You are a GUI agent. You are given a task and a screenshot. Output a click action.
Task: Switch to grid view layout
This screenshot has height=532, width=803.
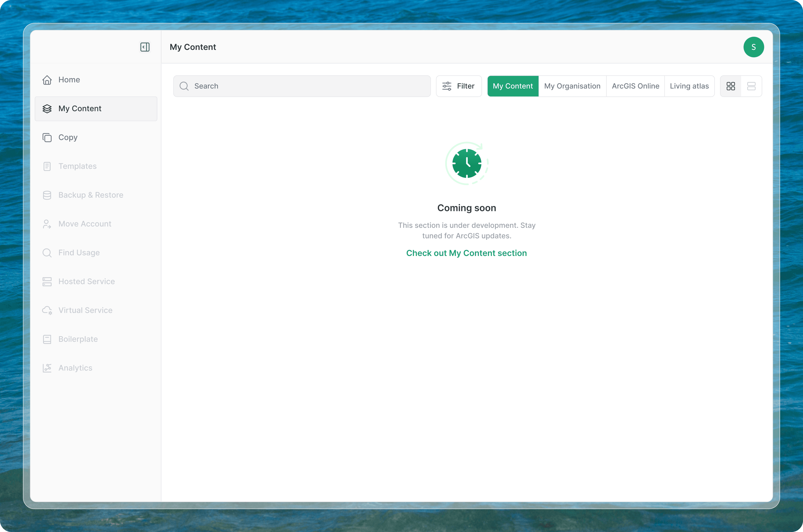coord(731,86)
